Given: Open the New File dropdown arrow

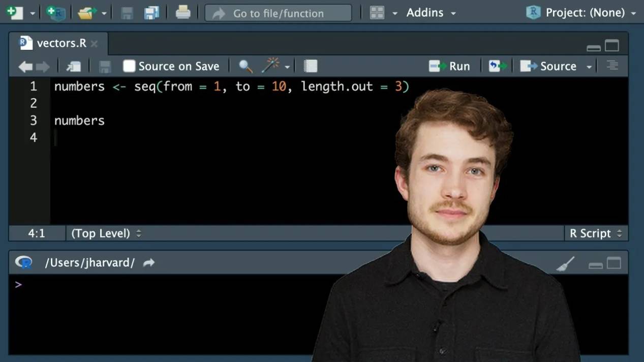Looking at the screenshot, I should [x=33, y=13].
